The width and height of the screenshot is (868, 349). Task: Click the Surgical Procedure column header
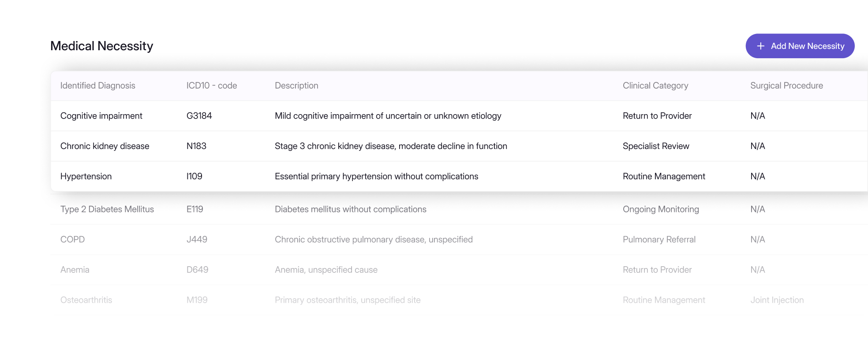pyautogui.click(x=786, y=85)
